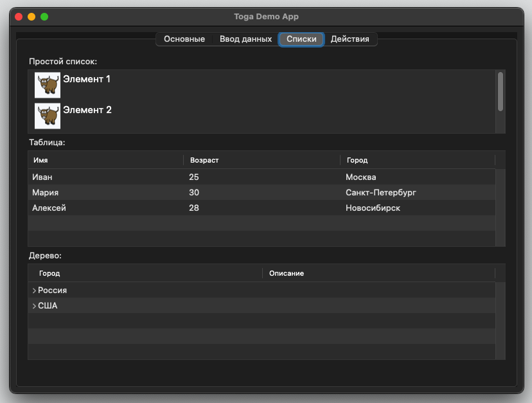Switch to the Основные tab

click(x=184, y=39)
